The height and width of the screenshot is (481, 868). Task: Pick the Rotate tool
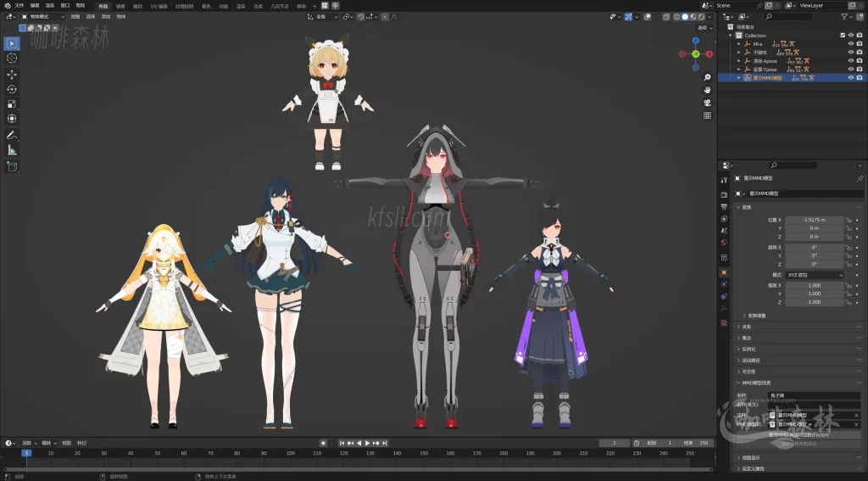tap(12, 89)
